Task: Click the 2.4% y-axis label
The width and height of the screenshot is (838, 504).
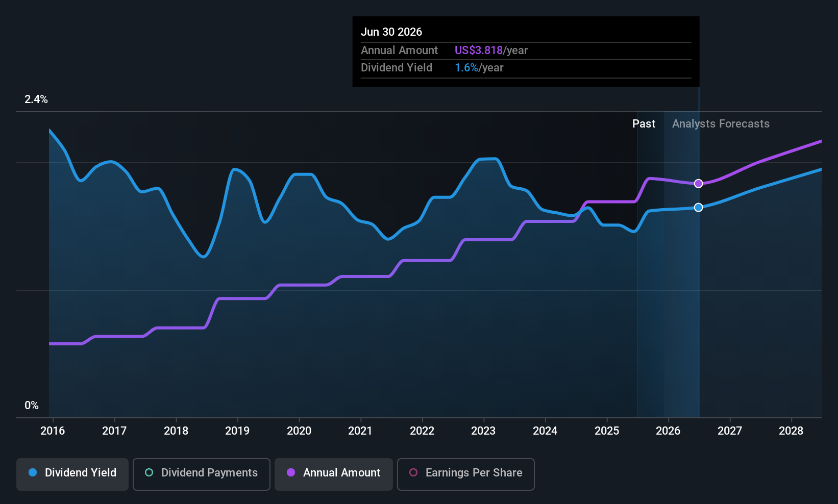Action: point(36,99)
